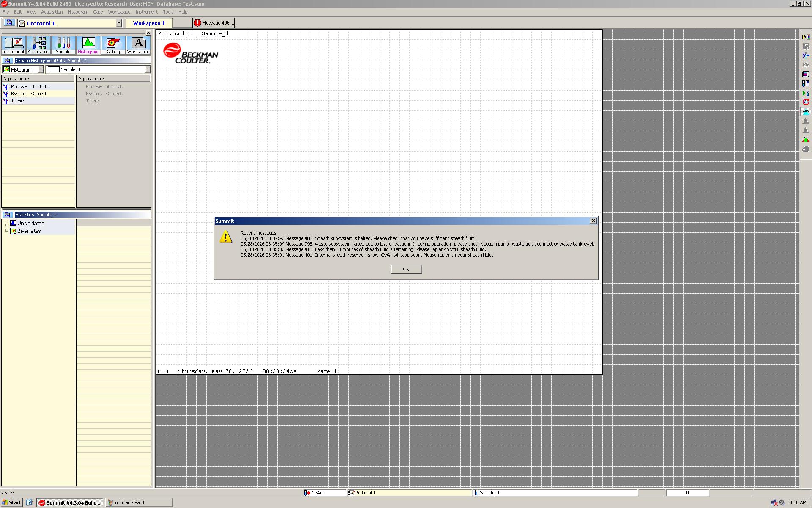Click the Internet Explorer quick launch icon
This screenshot has width=812, height=508.
[x=29, y=502]
